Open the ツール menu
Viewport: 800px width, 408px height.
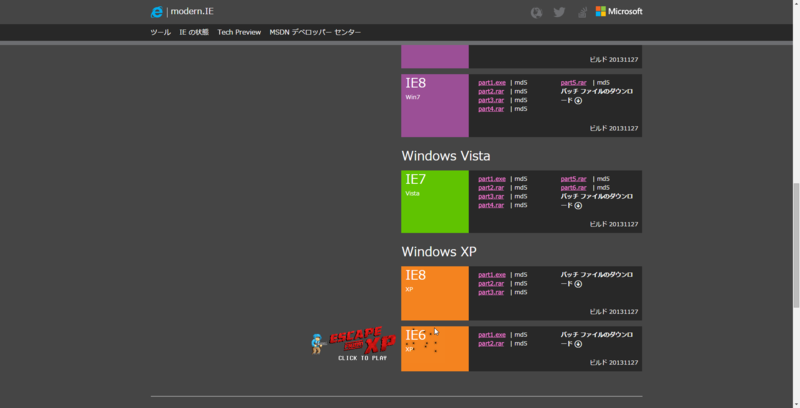tap(160, 32)
